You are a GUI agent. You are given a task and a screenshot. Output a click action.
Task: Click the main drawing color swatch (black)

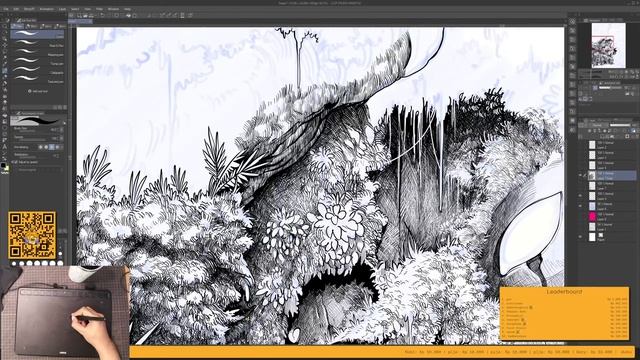tap(3, 165)
